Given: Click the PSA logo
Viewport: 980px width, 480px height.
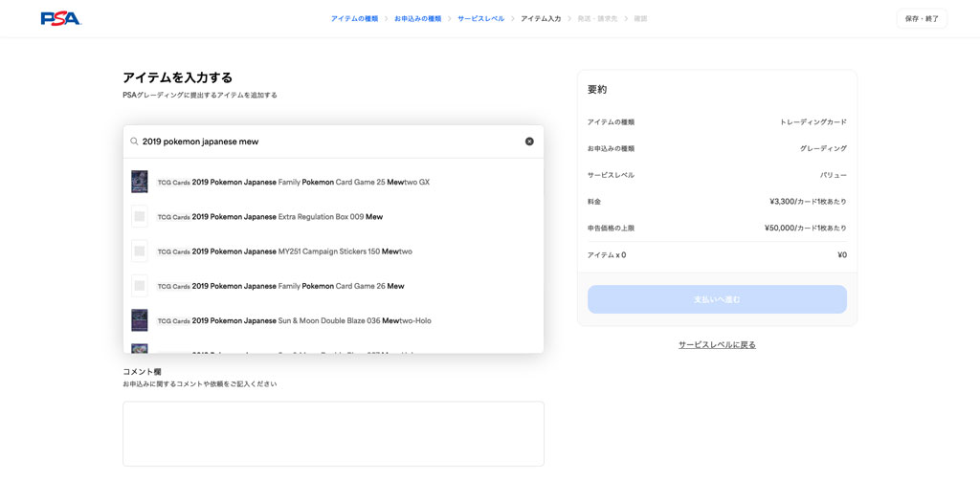Looking at the screenshot, I should [60, 19].
